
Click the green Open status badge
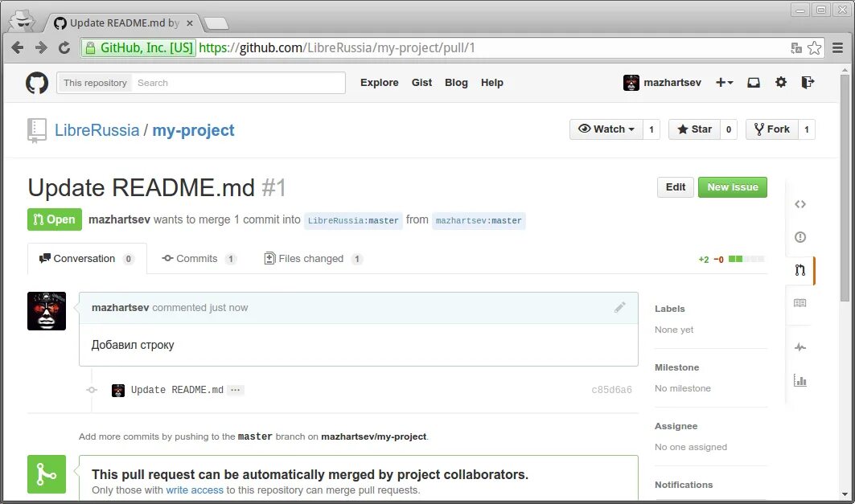[x=55, y=219]
